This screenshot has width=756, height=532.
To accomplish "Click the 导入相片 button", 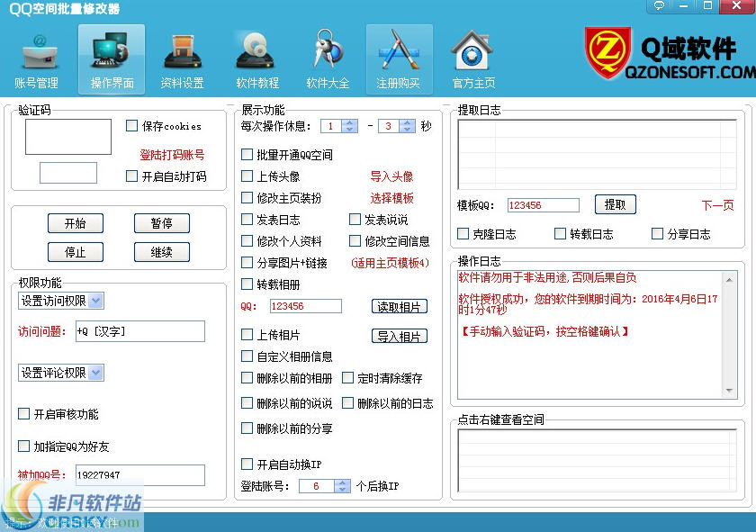I will coord(400,336).
